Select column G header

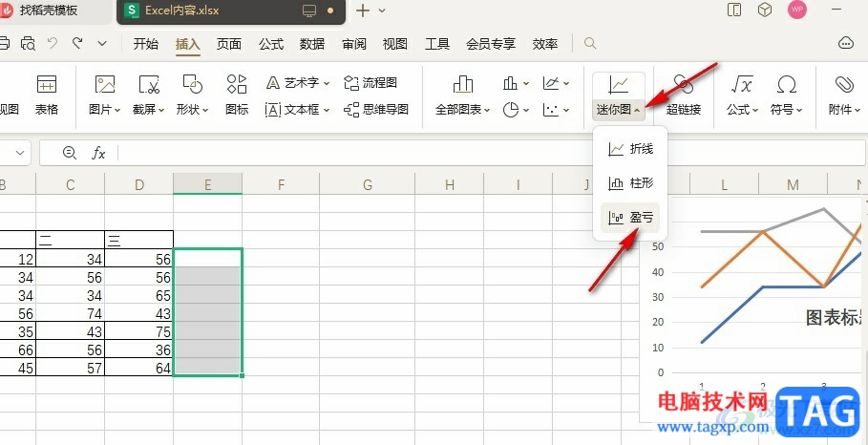367,183
